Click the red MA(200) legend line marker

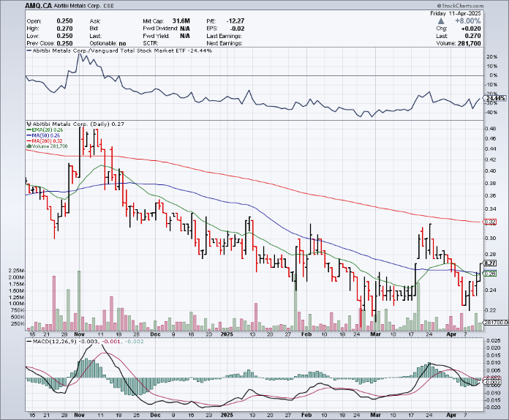29,141
